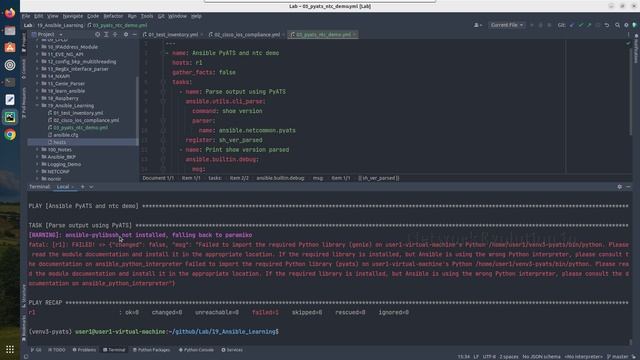640x360 pixels.
Task: Open the Code menu
Action: (93, 16)
